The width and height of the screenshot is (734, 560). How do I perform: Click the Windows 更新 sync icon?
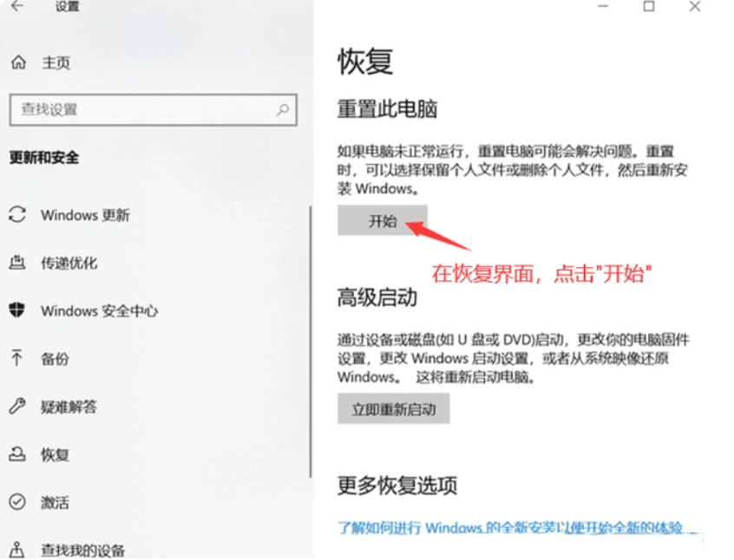[17, 215]
